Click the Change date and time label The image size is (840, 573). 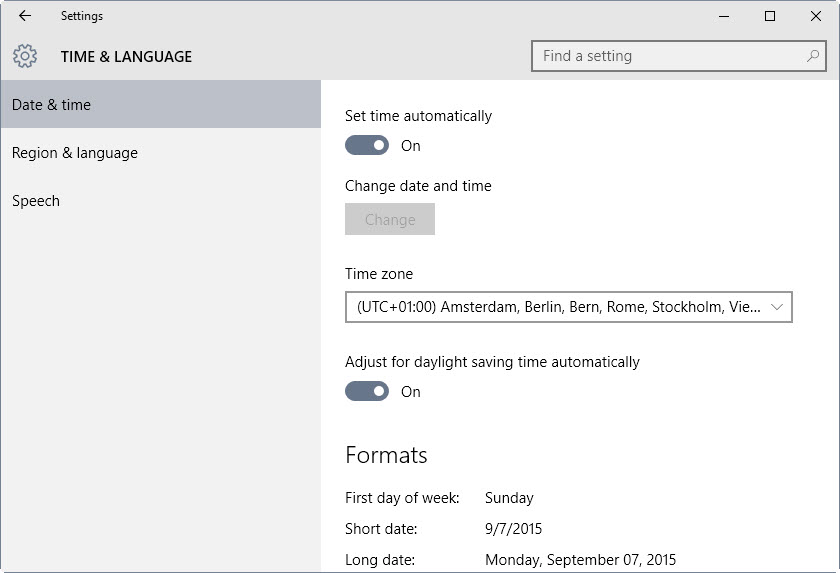pos(418,186)
